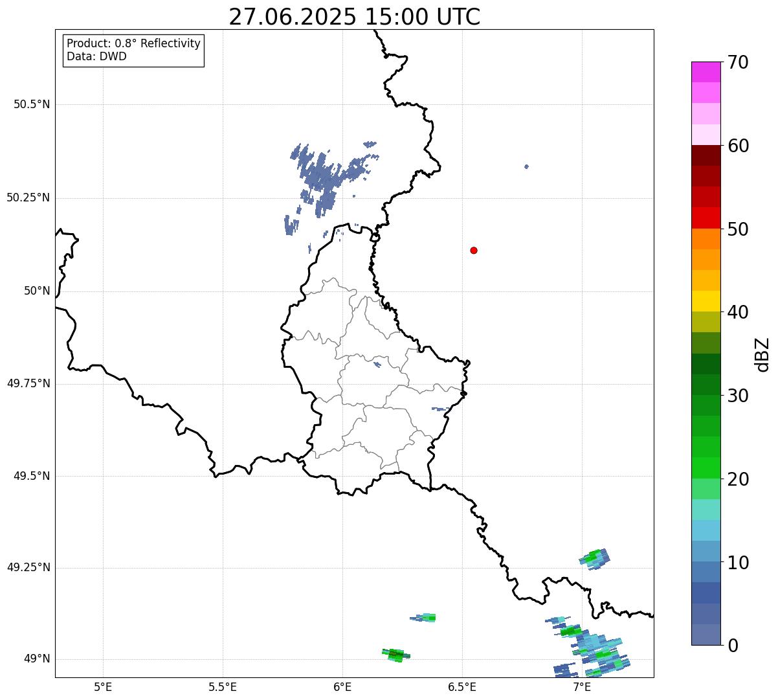This screenshot has width=778, height=700.
Task: Pick the bright green segment above 20
Action: [x=706, y=468]
